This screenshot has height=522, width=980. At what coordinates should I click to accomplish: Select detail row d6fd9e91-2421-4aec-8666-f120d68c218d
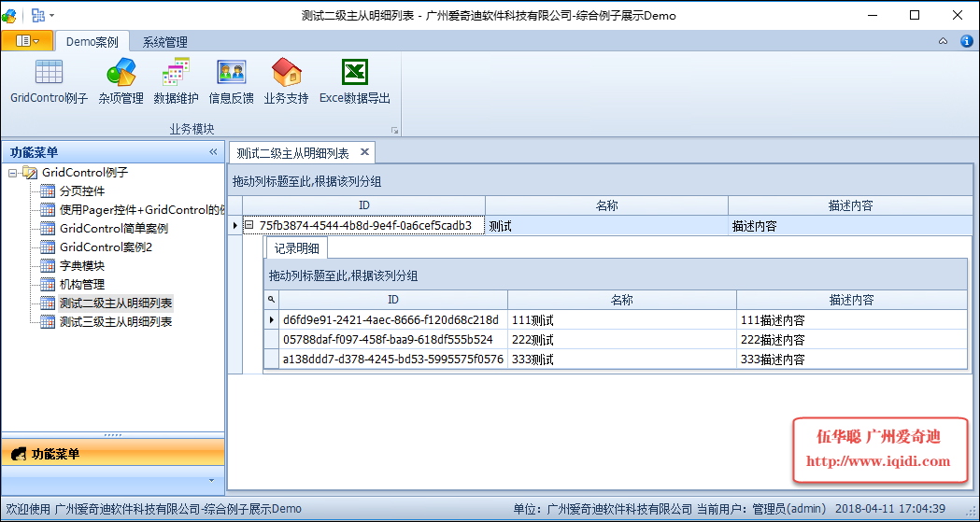pos(393,320)
